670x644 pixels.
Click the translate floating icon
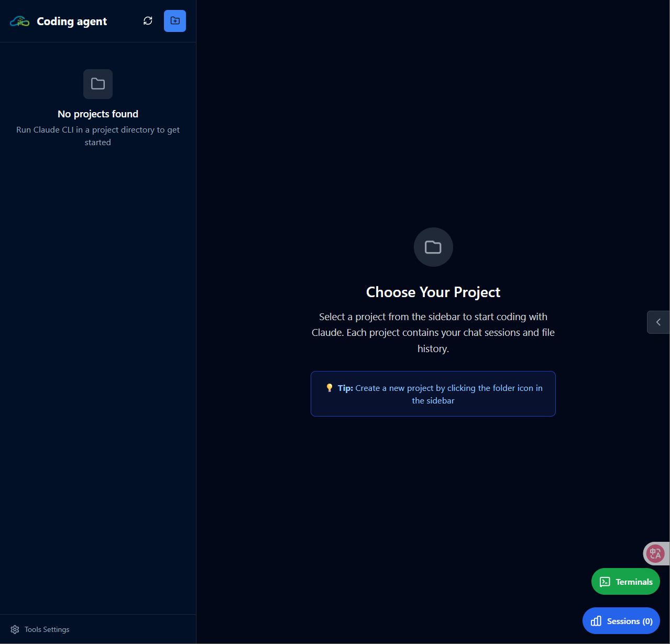point(656,553)
